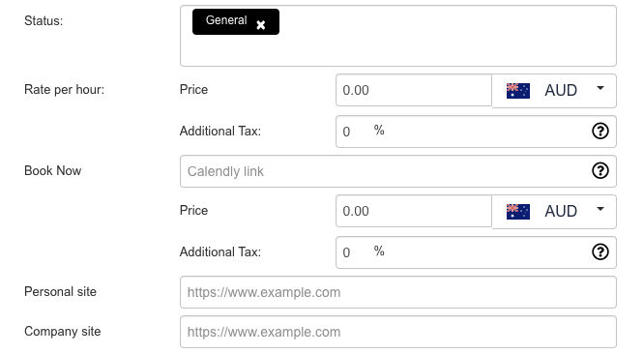This screenshot has height=354, width=644.
Task: Click help icon for Rate per hour Additional Tax
Action: 600,132
